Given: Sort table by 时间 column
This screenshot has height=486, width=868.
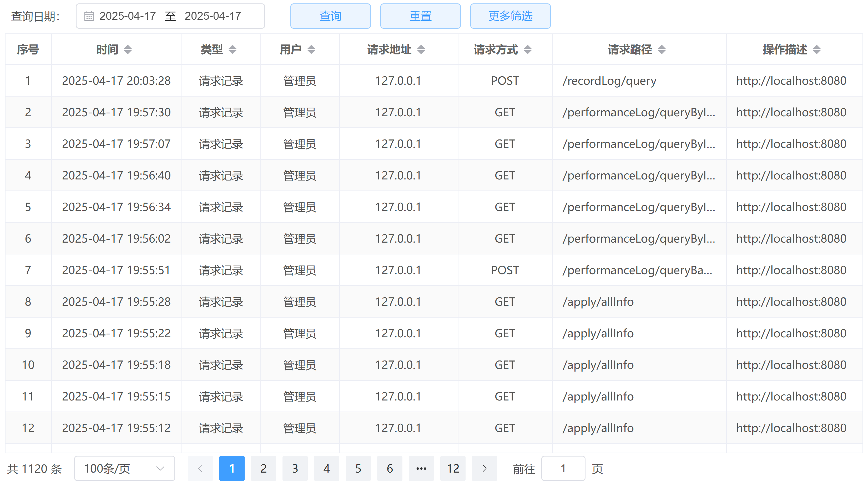Looking at the screenshot, I should tap(127, 49).
